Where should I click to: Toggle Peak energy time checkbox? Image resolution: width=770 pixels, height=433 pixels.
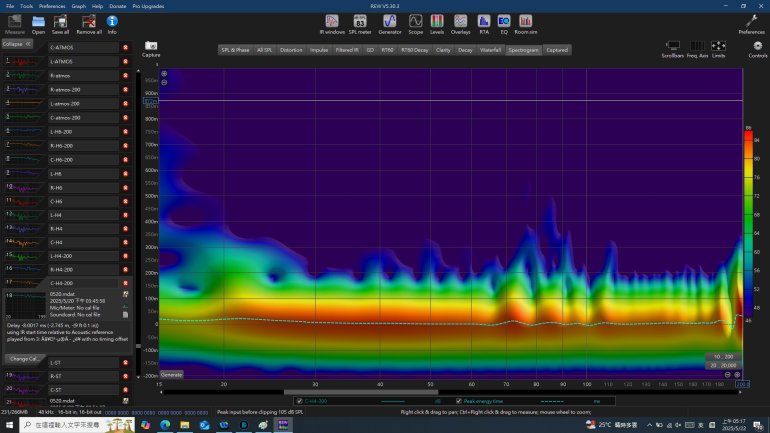(459, 401)
